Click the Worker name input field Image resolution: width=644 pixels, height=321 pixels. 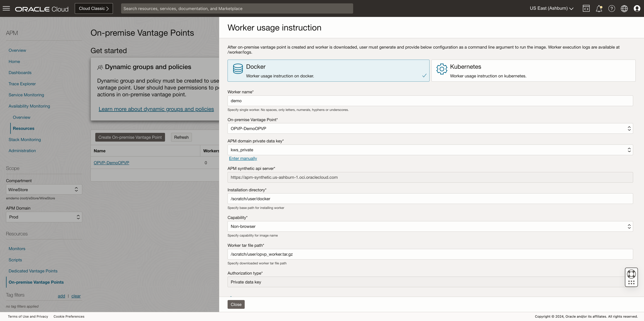tap(430, 101)
